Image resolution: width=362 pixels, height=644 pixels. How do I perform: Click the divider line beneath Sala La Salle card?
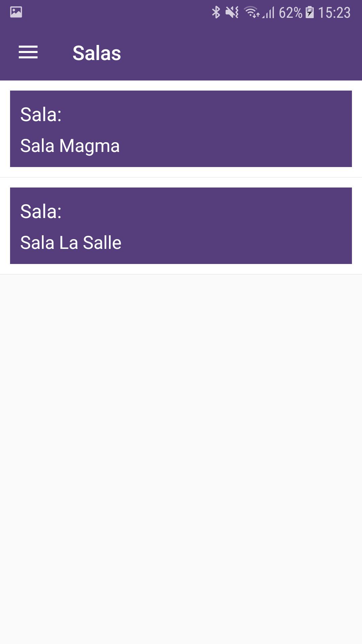pyautogui.click(x=181, y=274)
